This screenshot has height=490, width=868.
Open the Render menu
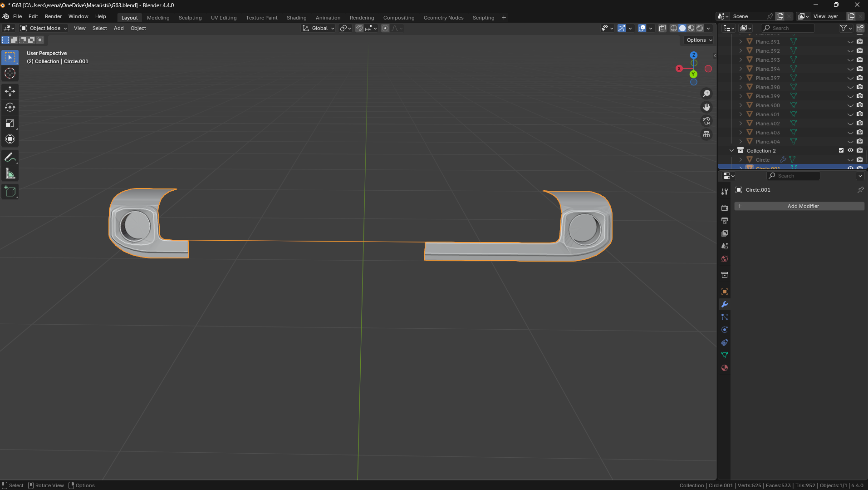pyautogui.click(x=53, y=16)
